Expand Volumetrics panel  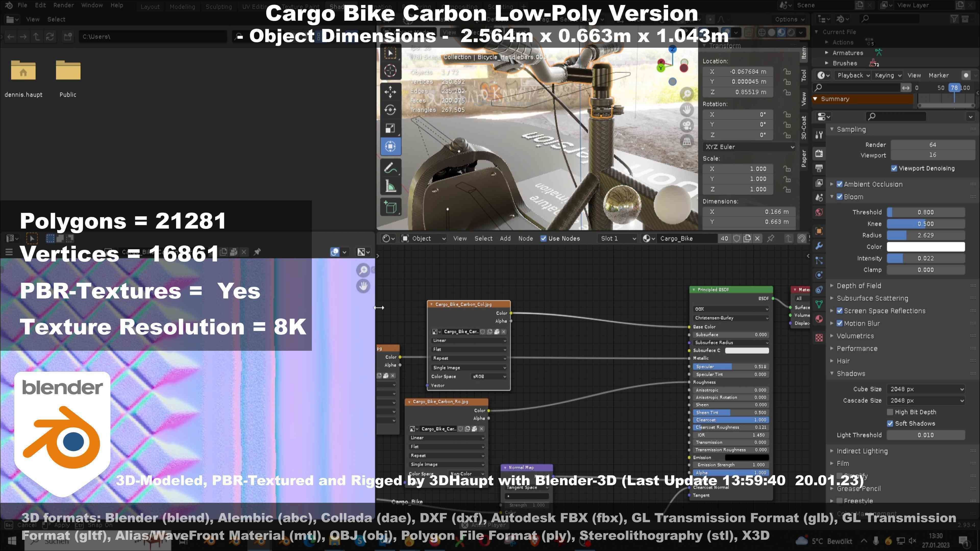[x=855, y=336]
